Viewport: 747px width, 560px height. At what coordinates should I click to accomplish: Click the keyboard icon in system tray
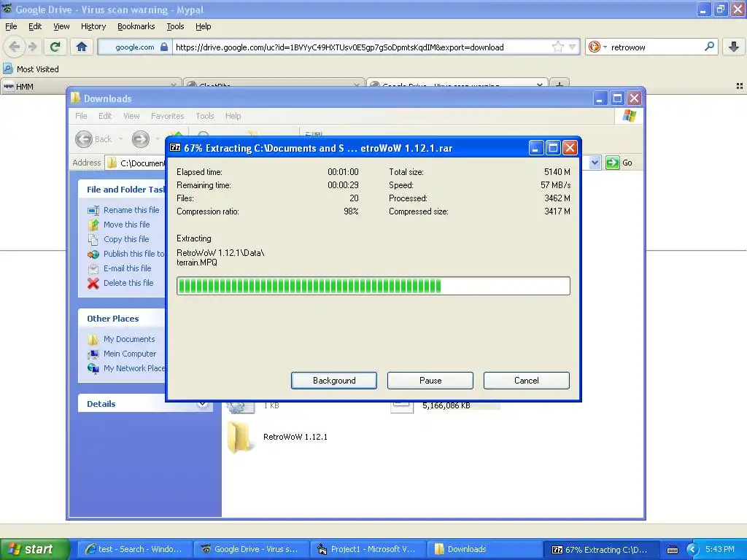point(672,550)
